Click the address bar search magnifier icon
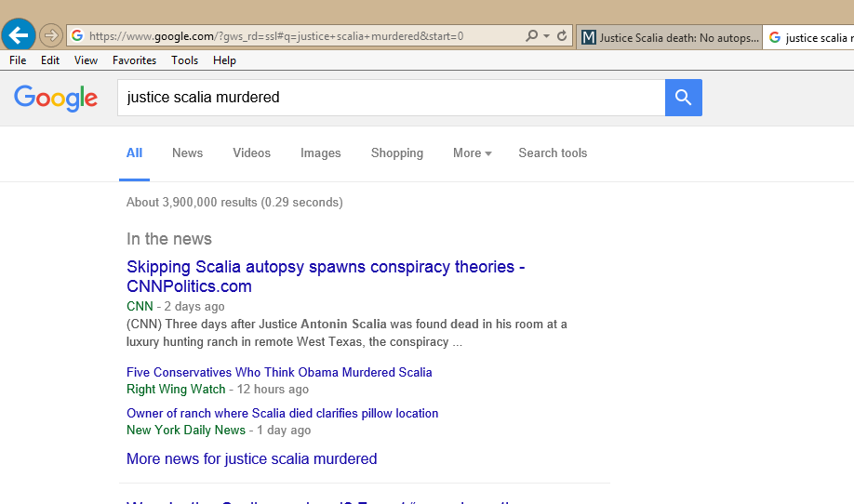This screenshot has width=854, height=504. pyautogui.click(x=531, y=36)
